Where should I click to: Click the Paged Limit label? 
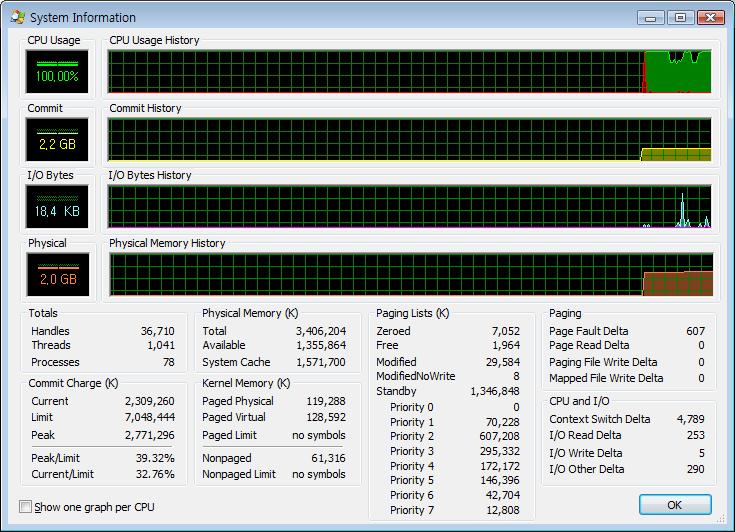(x=230, y=435)
